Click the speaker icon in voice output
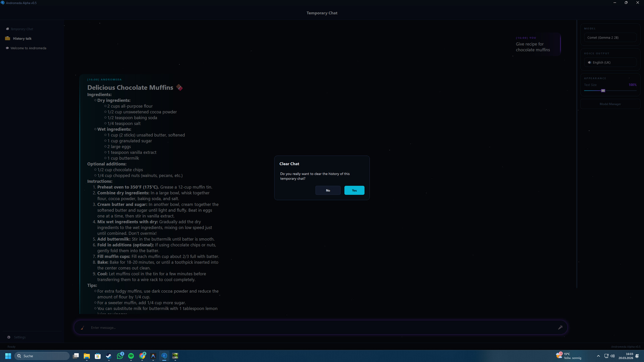This screenshot has width=644, height=362. (x=589, y=62)
